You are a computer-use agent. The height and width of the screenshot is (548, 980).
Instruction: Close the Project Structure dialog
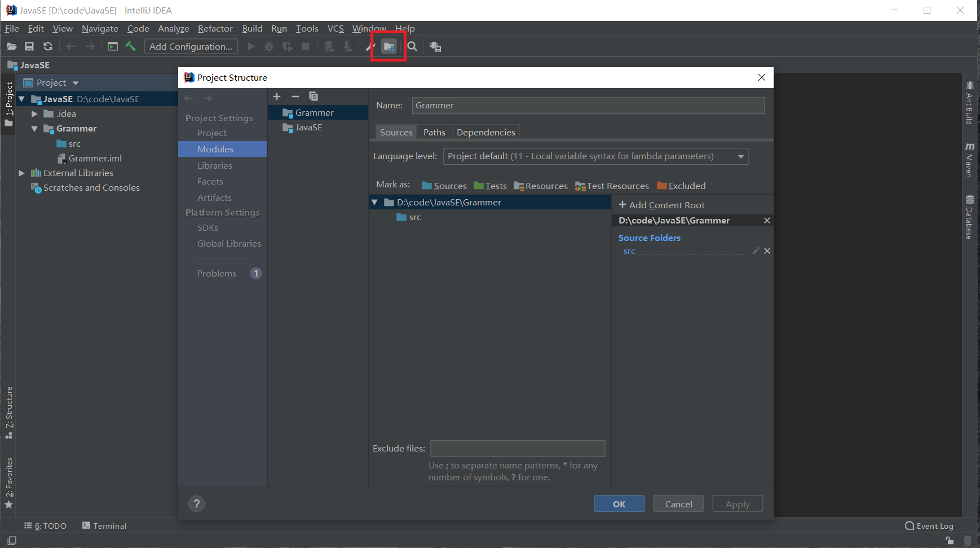(762, 77)
